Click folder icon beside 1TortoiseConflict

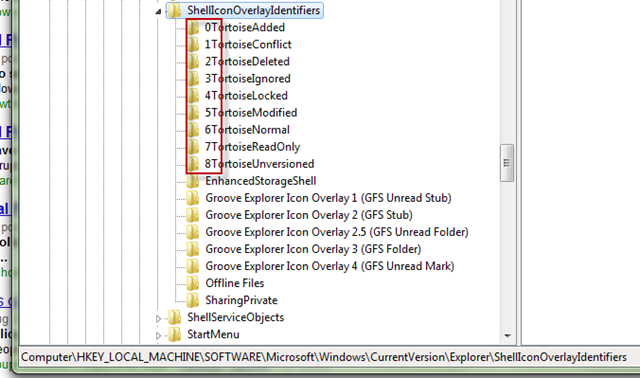pos(193,45)
